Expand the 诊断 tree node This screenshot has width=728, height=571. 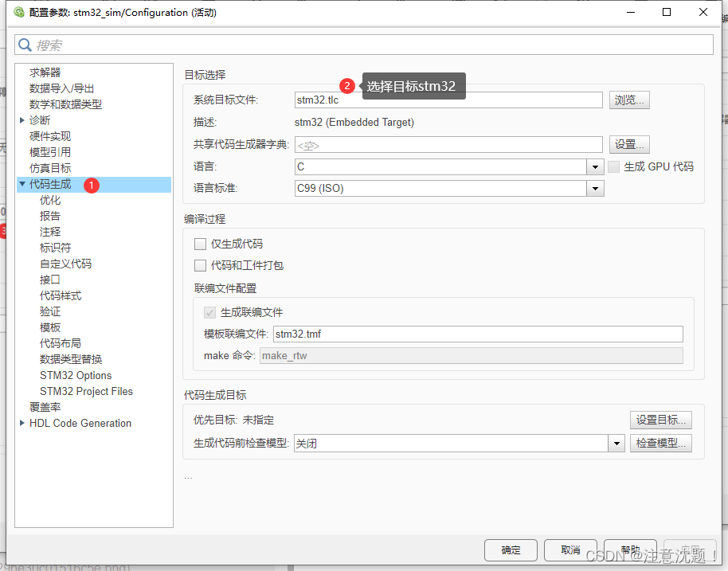(22, 120)
